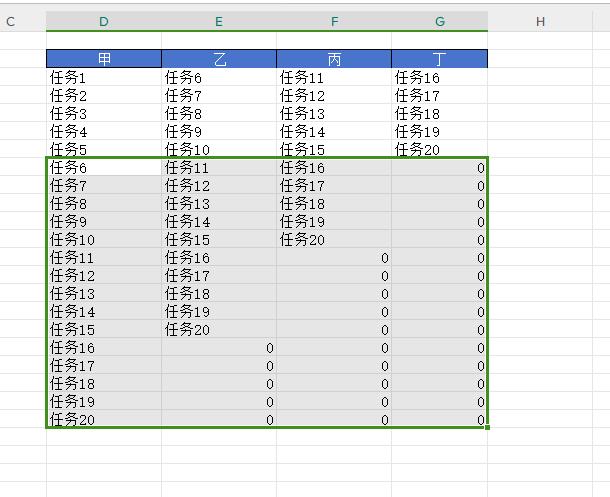This screenshot has height=497, width=610.
Task: Select column D header
Action: pos(103,21)
